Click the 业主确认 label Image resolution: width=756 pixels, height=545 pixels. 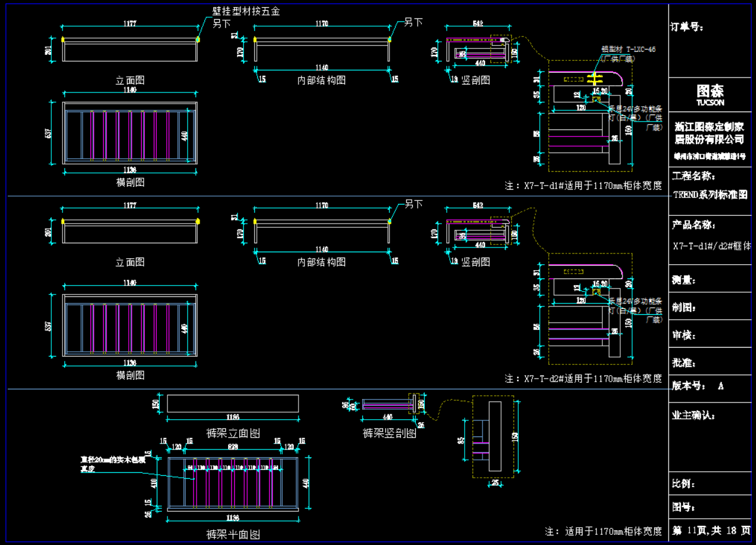click(x=693, y=415)
